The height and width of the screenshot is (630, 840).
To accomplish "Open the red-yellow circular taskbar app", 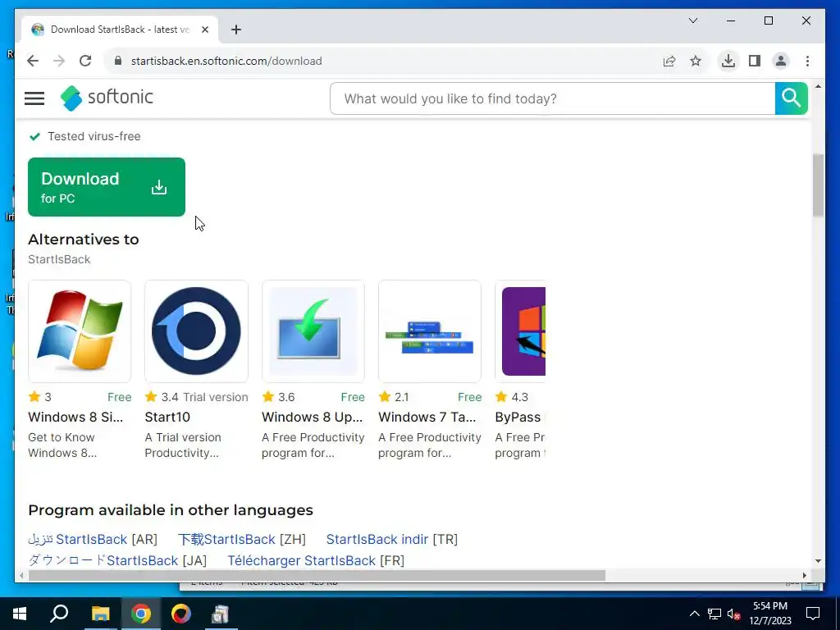I will click(181, 614).
